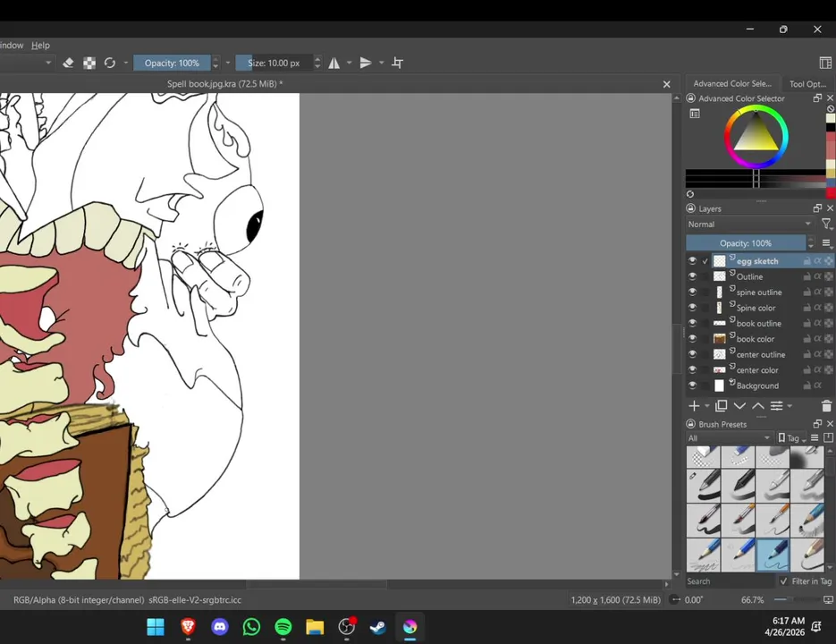
Task: Adjust the layer Opacity slider
Action: (x=746, y=243)
